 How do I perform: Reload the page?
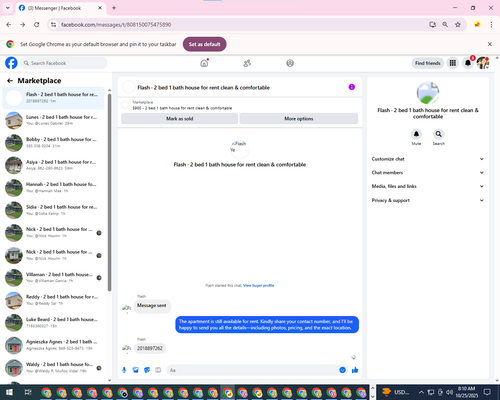tap(37, 25)
